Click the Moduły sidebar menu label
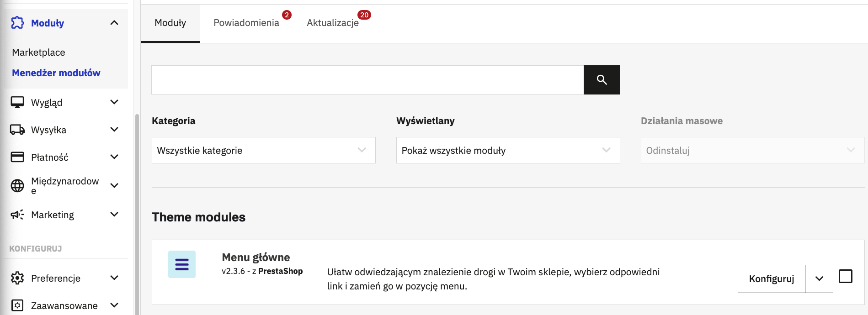868x315 pixels. 48,23
